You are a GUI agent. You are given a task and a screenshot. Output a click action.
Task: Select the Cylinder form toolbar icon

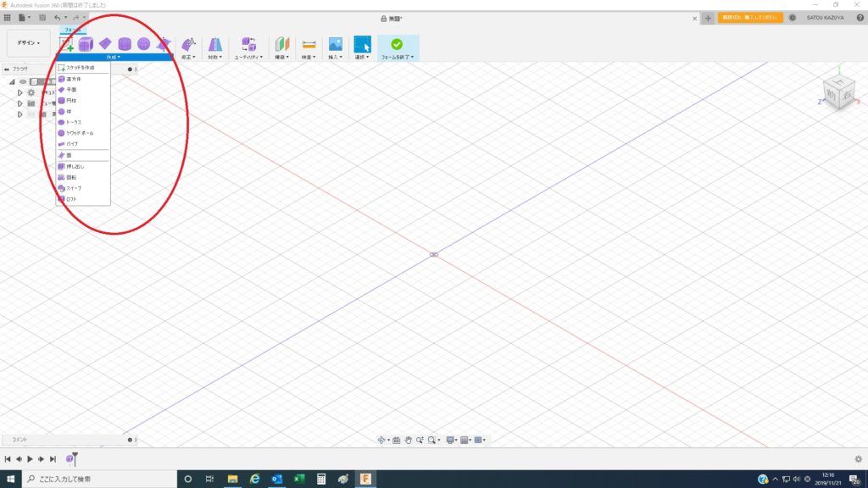click(x=125, y=44)
